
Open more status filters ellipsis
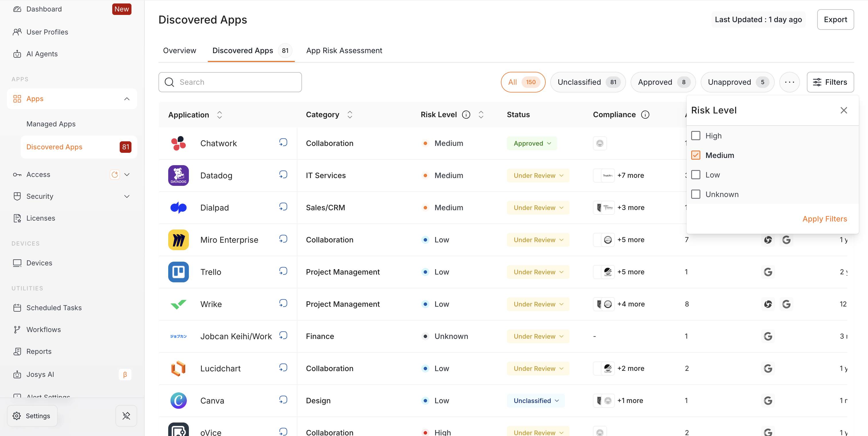[789, 82]
